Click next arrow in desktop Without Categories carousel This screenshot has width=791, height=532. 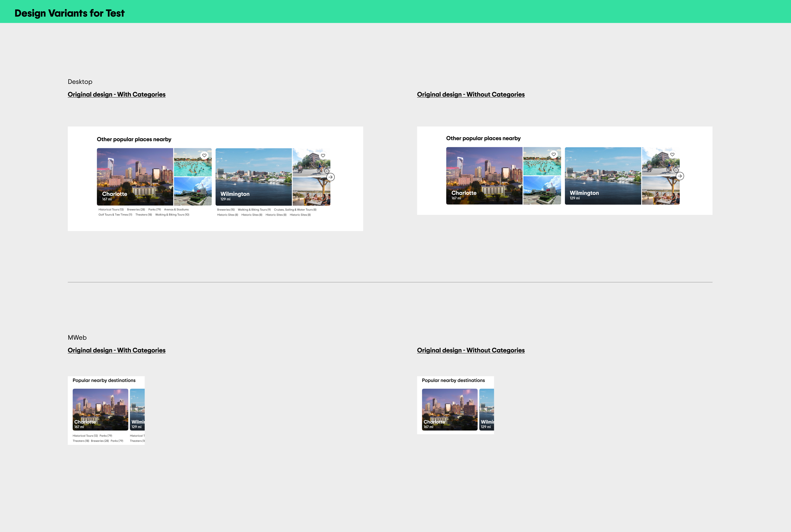pos(680,176)
